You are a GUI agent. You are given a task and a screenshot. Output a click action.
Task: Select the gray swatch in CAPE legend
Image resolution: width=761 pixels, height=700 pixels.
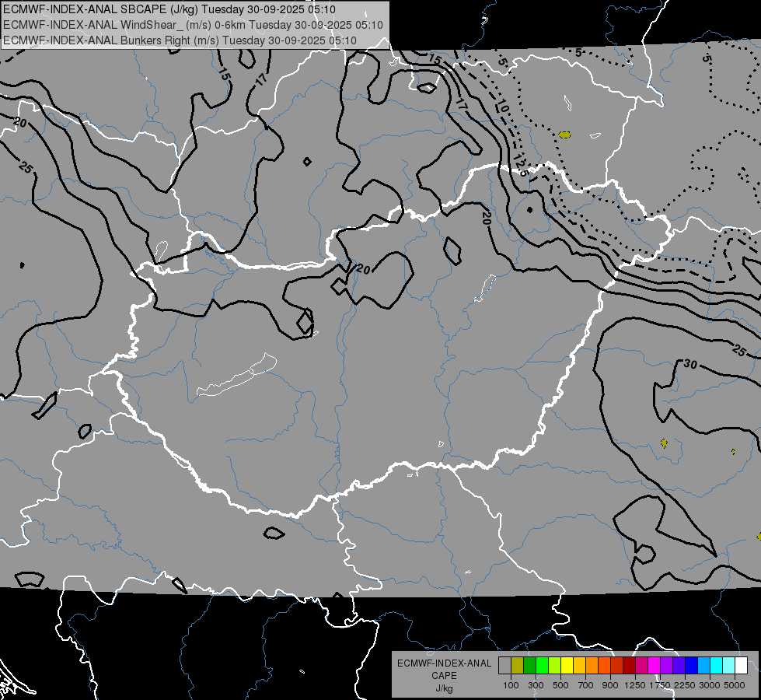coord(504,666)
